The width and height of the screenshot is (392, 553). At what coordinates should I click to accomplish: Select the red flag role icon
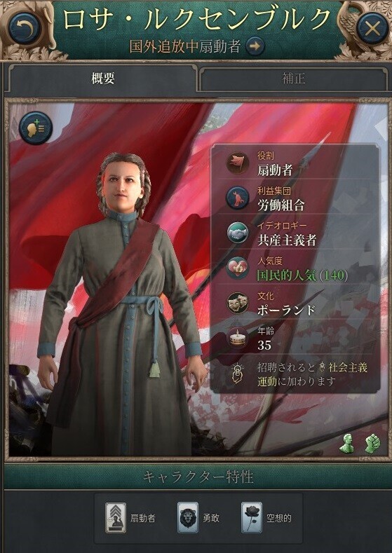pos(238,163)
